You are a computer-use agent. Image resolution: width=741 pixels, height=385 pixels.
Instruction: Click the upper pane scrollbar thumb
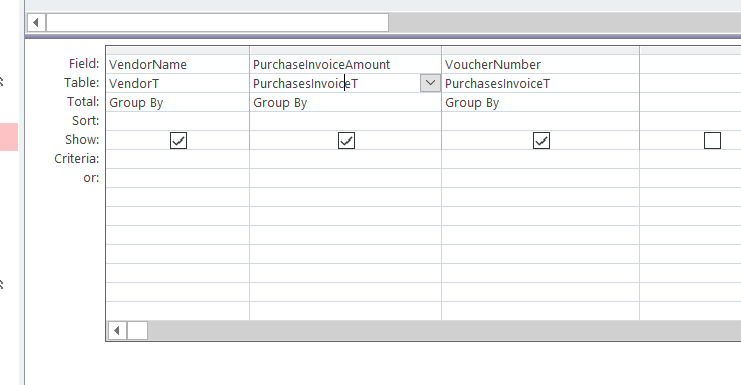(x=217, y=23)
